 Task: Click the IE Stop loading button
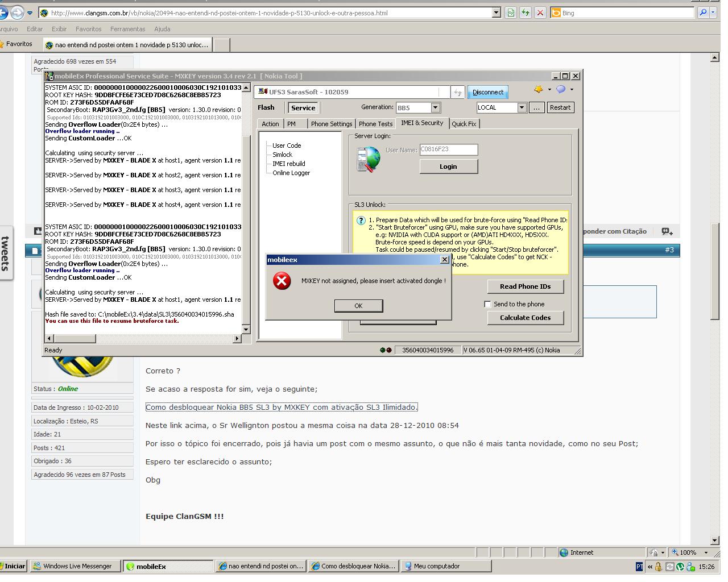(540, 13)
